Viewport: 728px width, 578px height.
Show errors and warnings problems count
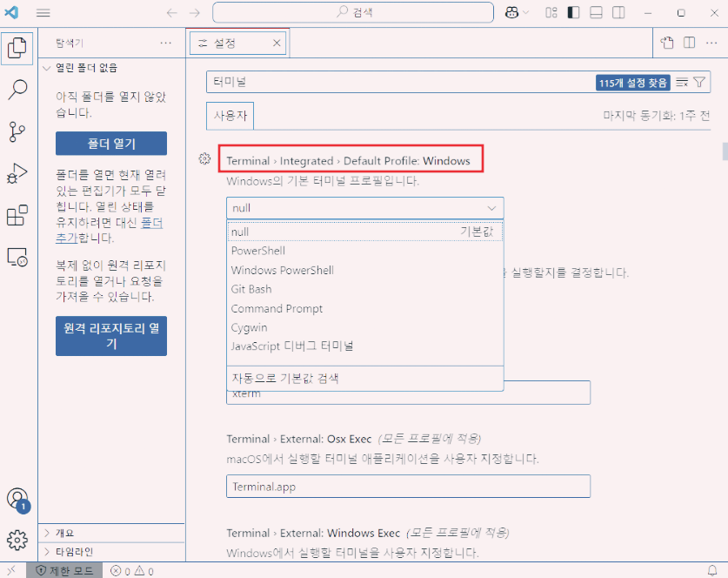(x=132, y=570)
